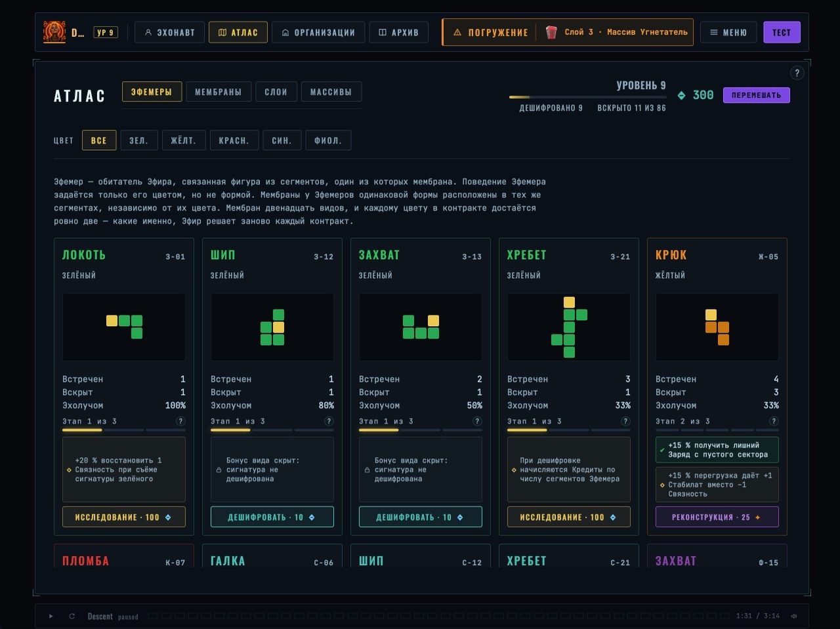Select the Красн. color filter
The width and height of the screenshot is (840, 629).
click(x=234, y=140)
